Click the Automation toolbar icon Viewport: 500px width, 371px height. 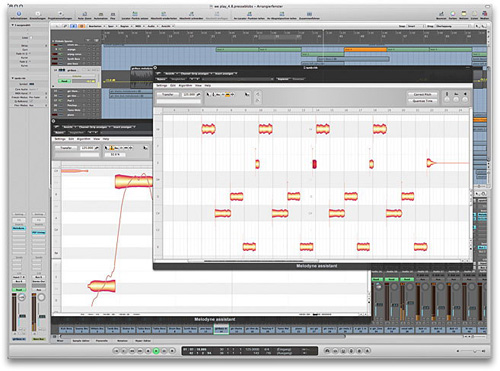point(101,14)
